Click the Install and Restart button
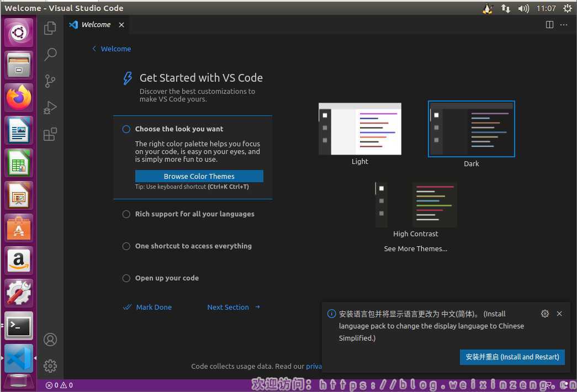 [512, 357]
